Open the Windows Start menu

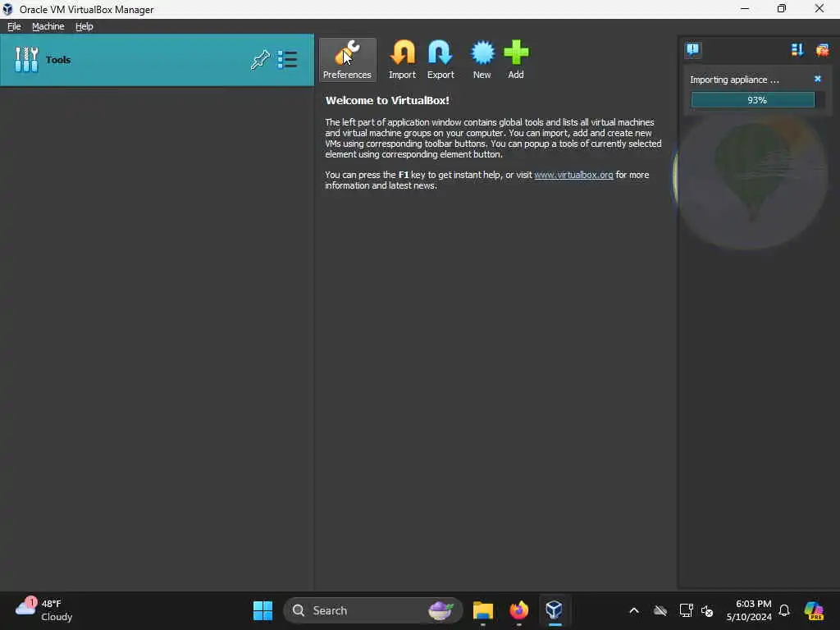click(262, 610)
